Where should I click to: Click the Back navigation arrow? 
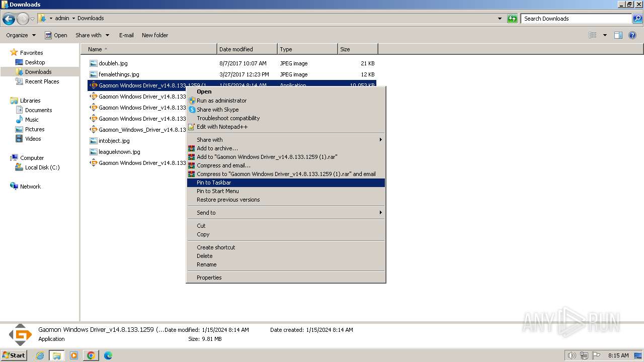click(x=9, y=19)
